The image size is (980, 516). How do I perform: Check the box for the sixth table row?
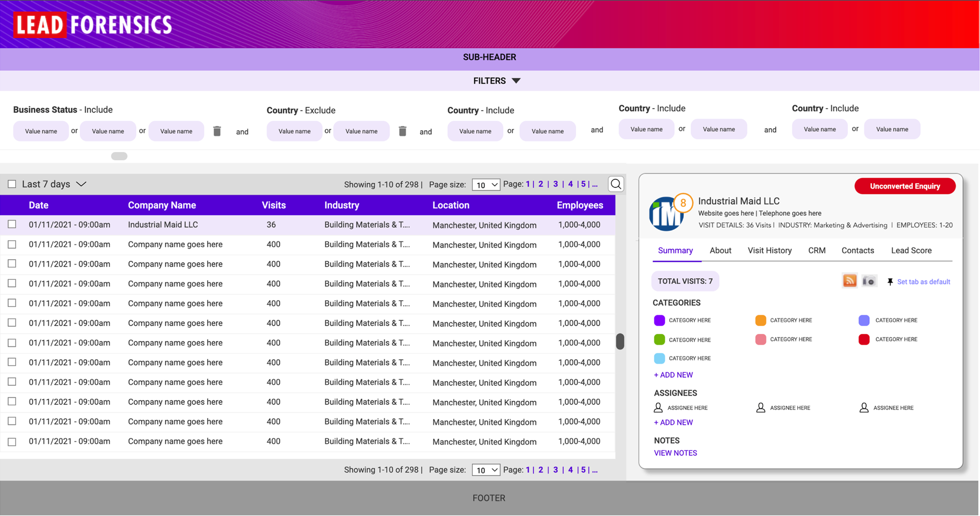(12, 323)
